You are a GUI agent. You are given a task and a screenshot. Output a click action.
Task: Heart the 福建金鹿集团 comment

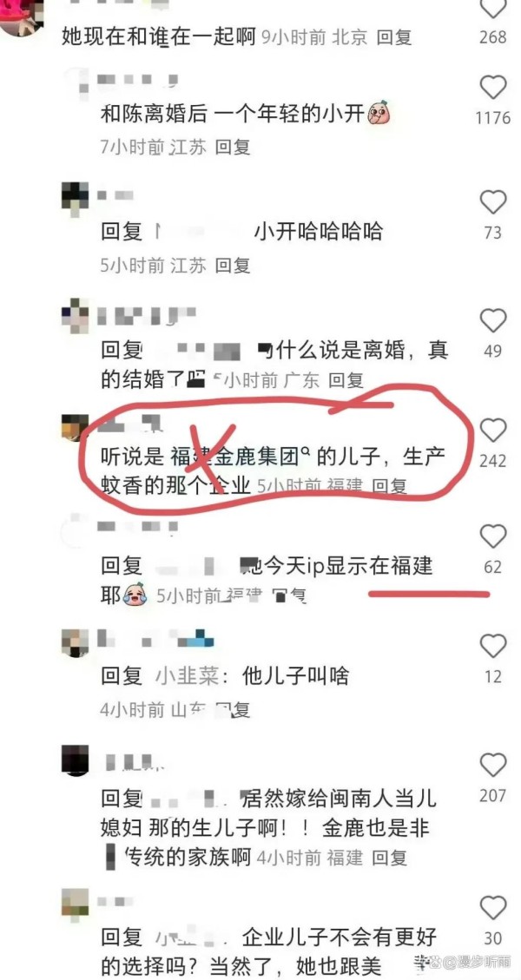tap(493, 430)
